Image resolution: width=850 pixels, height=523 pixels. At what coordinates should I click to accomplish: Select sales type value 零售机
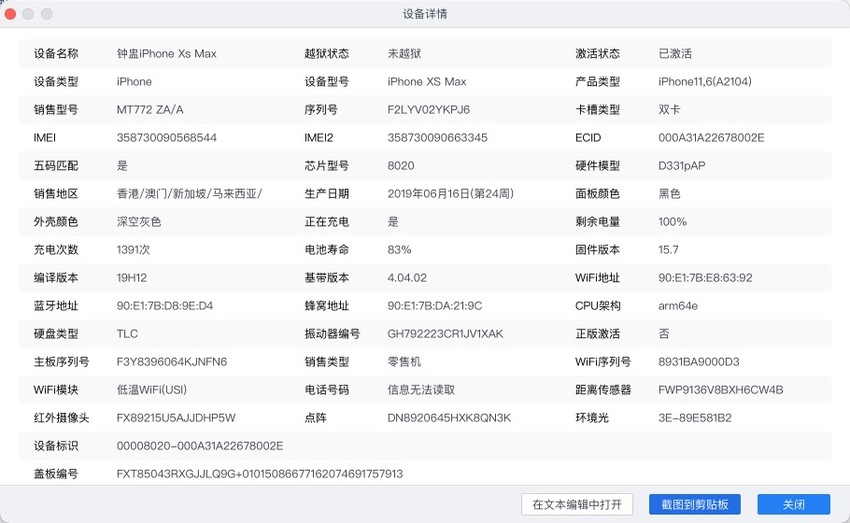point(404,362)
